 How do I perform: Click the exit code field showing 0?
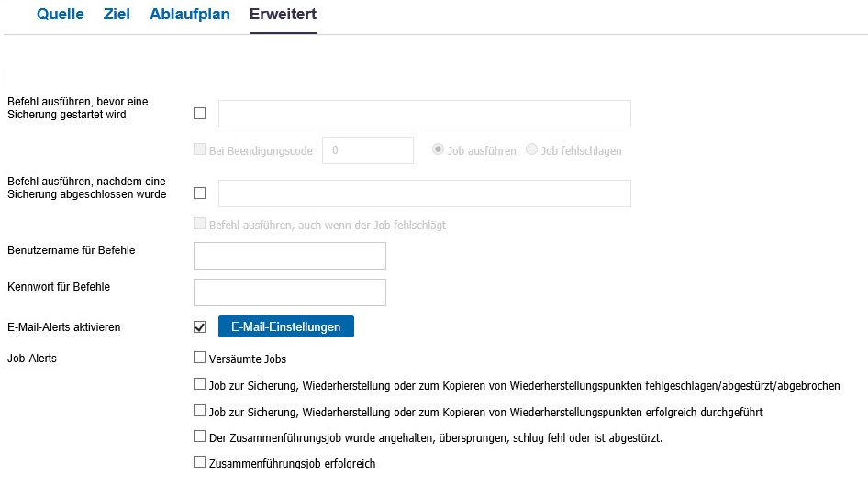[368, 150]
